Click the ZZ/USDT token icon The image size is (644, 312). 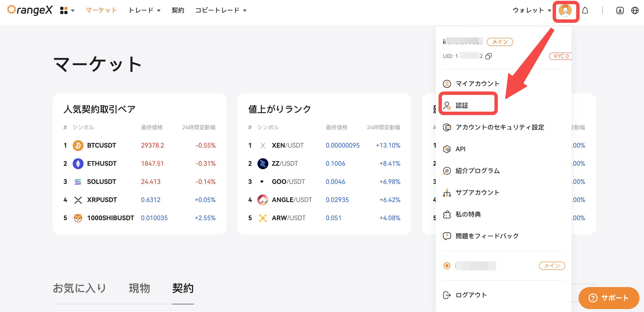[x=263, y=163]
